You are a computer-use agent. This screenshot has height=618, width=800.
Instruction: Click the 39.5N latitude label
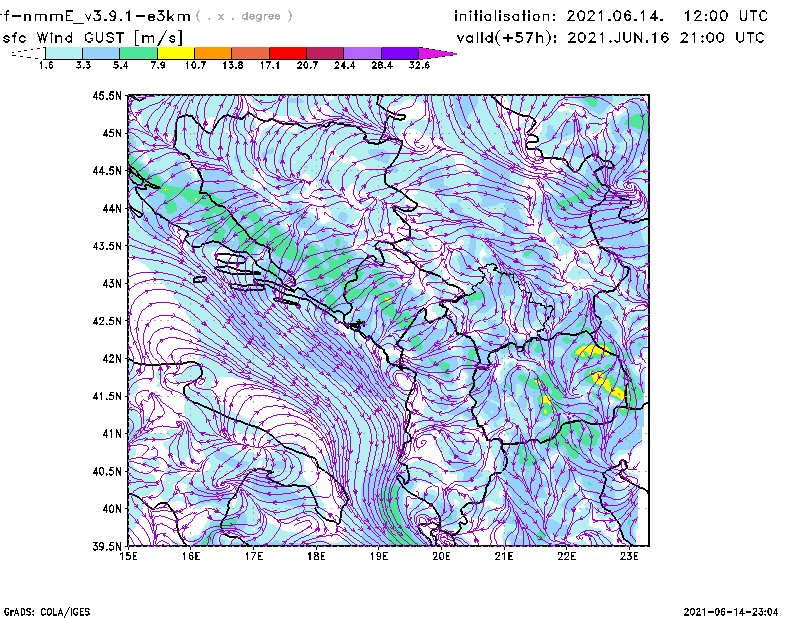tap(107, 547)
